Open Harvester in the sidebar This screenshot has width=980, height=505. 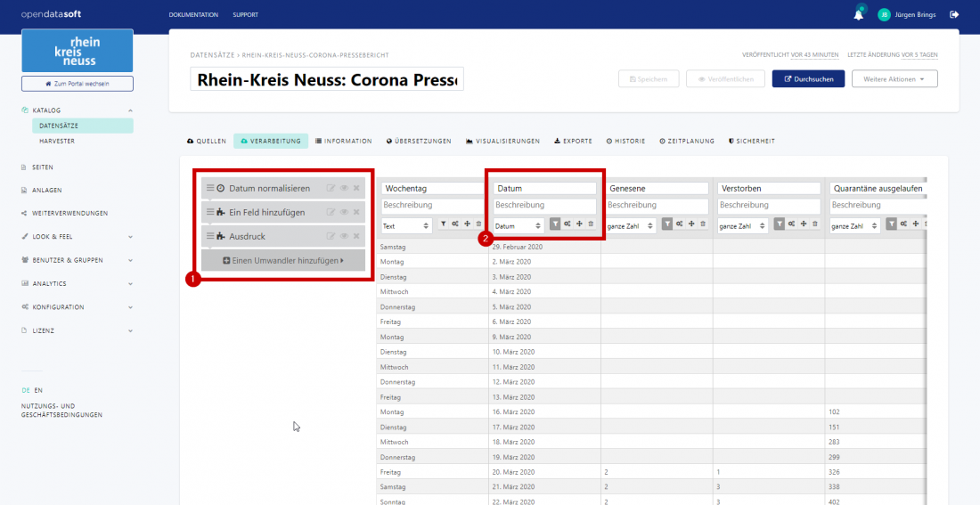pyautogui.click(x=57, y=141)
